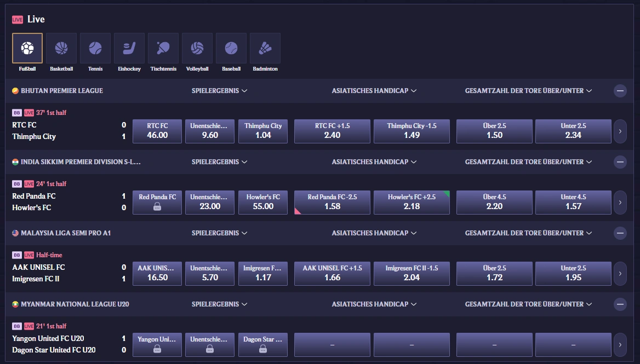Pick RTC FC +1.5 handicap at 2.40

pyautogui.click(x=332, y=131)
